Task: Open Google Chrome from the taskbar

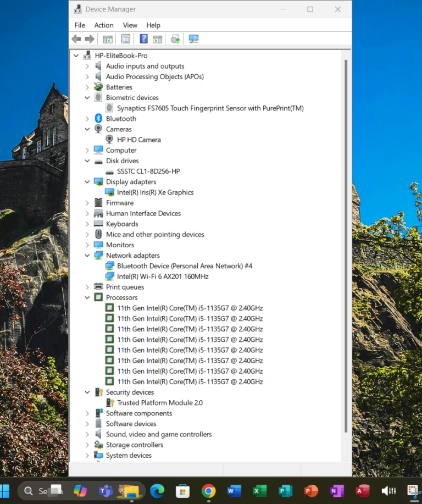Action: pyautogui.click(x=208, y=491)
